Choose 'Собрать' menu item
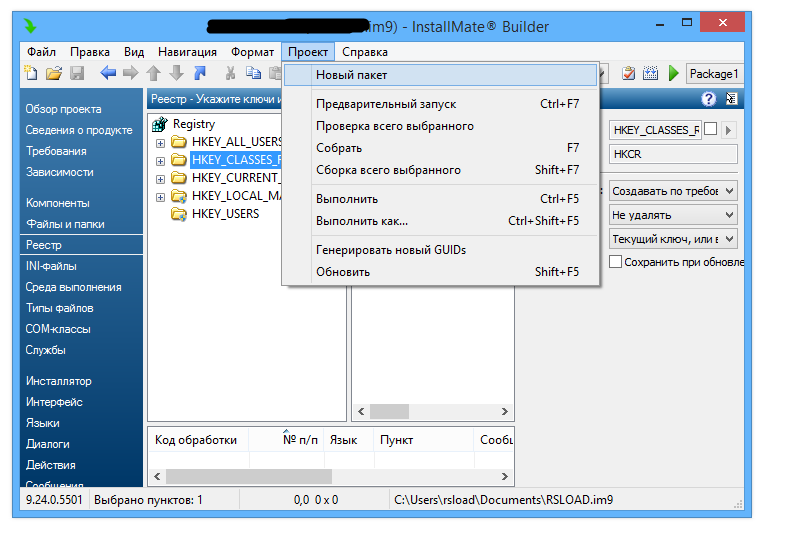785x533 pixels. (x=441, y=148)
